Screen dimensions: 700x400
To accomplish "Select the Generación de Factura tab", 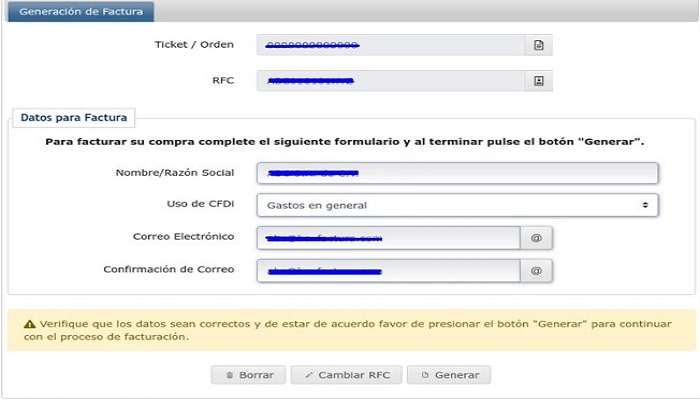I will (x=81, y=12).
